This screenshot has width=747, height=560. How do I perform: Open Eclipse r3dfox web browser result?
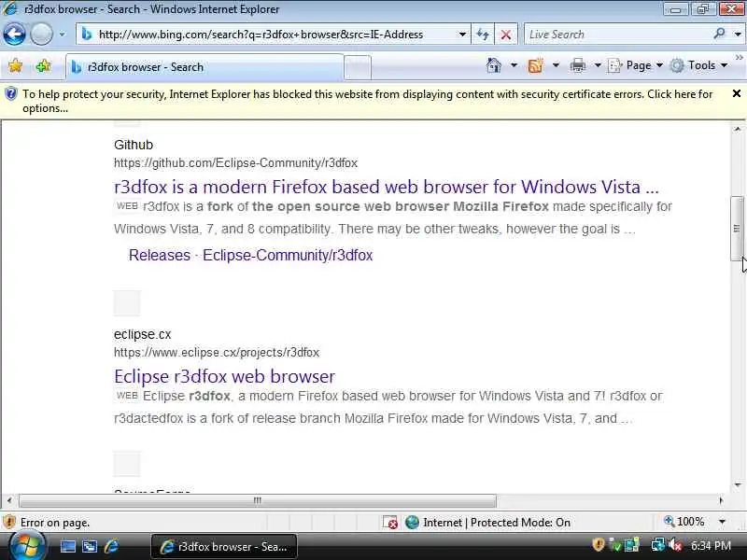point(224,376)
